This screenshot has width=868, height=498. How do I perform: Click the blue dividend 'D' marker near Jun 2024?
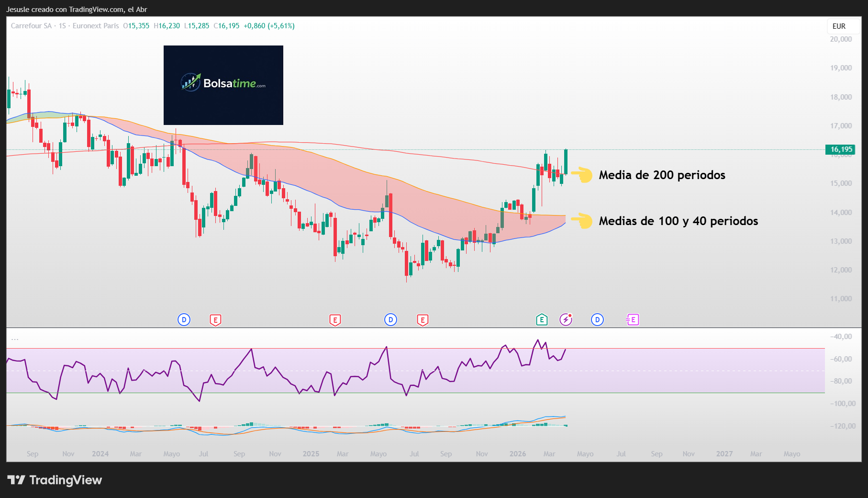pyautogui.click(x=184, y=319)
